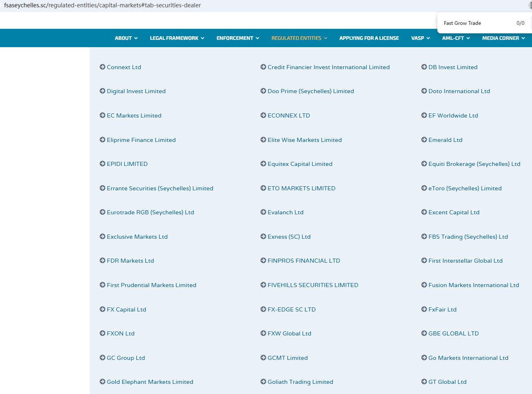The width and height of the screenshot is (532, 394).
Task: Click the arrow icon before FXON Ltd
Action: pos(102,333)
